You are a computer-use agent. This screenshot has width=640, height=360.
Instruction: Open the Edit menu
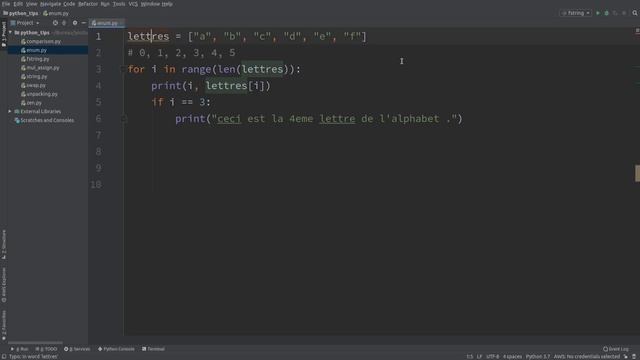click(18, 4)
